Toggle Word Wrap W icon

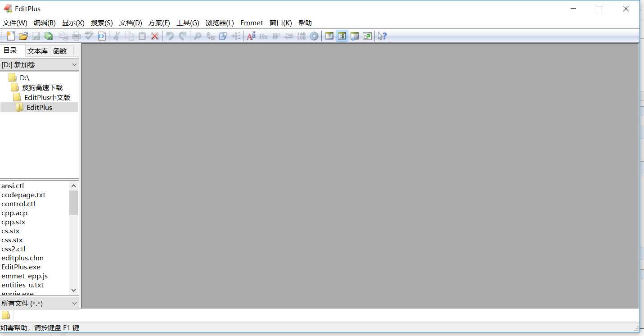(x=276, y=36)
